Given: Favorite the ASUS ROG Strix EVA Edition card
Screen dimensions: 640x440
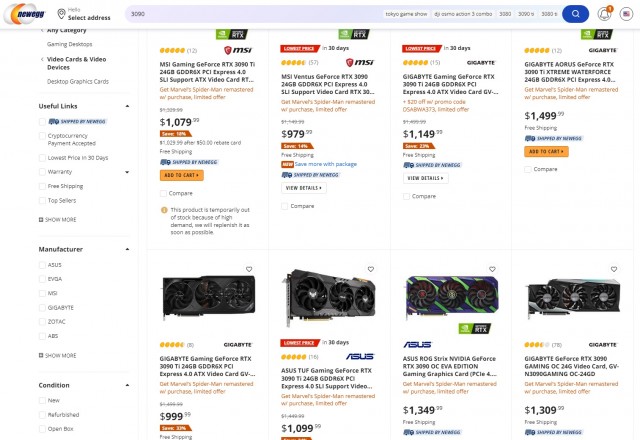Looking at the screenshot, I should [x=492, y=269].
